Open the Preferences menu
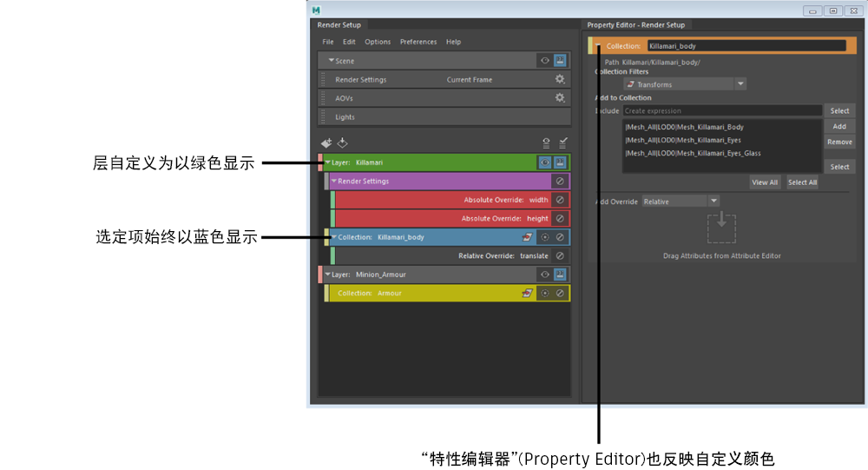868x470 pixels. pos(418,42)
